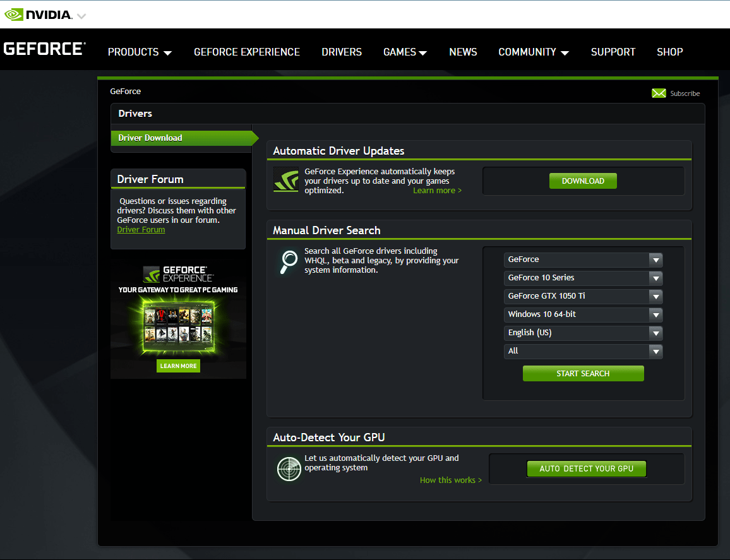Open the PRODUCTS menu
The width and height of the screenshot is (730, 560).
(140, 52)
